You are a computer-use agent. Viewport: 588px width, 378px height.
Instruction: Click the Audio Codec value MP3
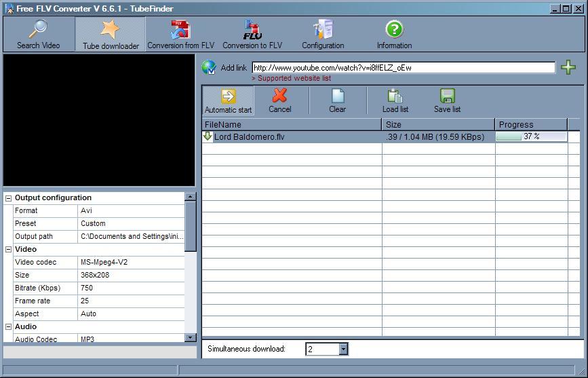click(131, 338)
